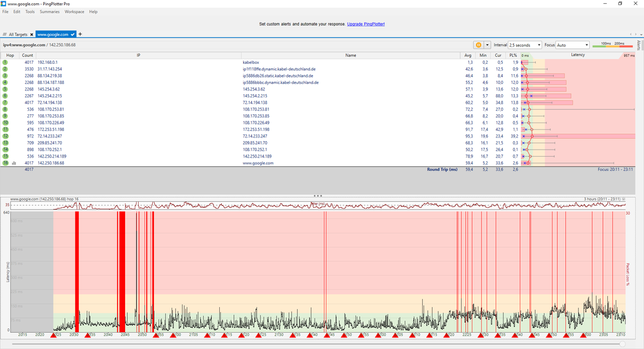Viewport: 644px width, 349px height.
Task: Select hop 13 green circle icon
Action: click(x=5, y=143)
